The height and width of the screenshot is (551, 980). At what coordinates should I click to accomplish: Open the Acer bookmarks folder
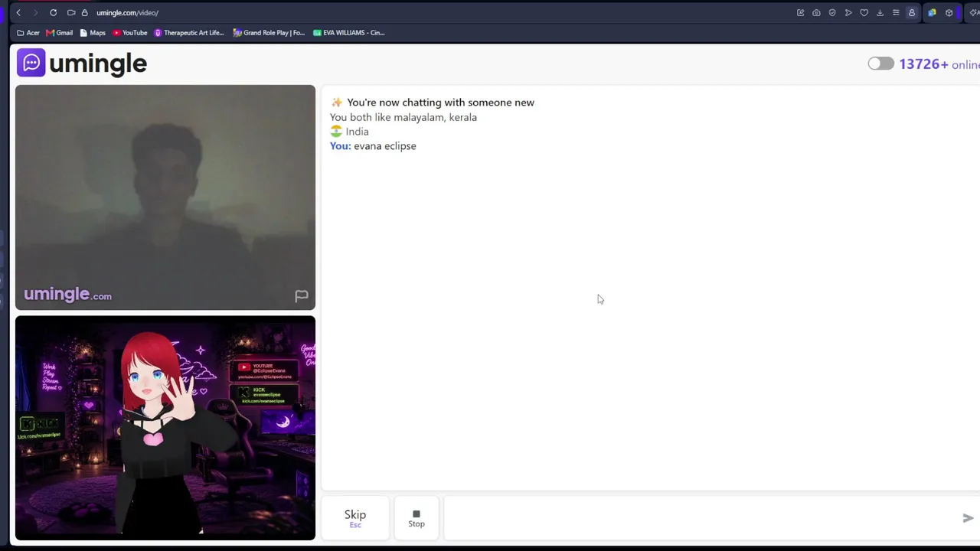click(x=28, y=33)
